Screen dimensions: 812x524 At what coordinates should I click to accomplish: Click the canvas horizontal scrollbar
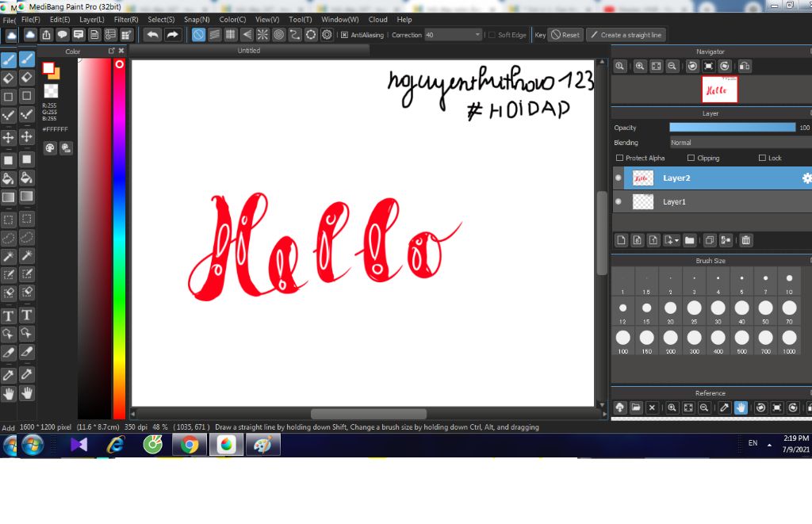[368, 414]
